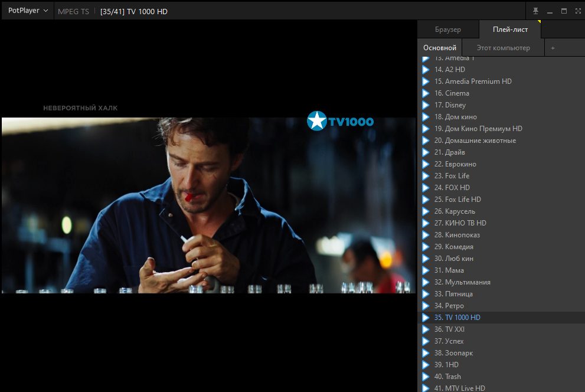Select channel 17. Disney
The width and height of the screenshot is (585, 392).
tap(501, 105)
